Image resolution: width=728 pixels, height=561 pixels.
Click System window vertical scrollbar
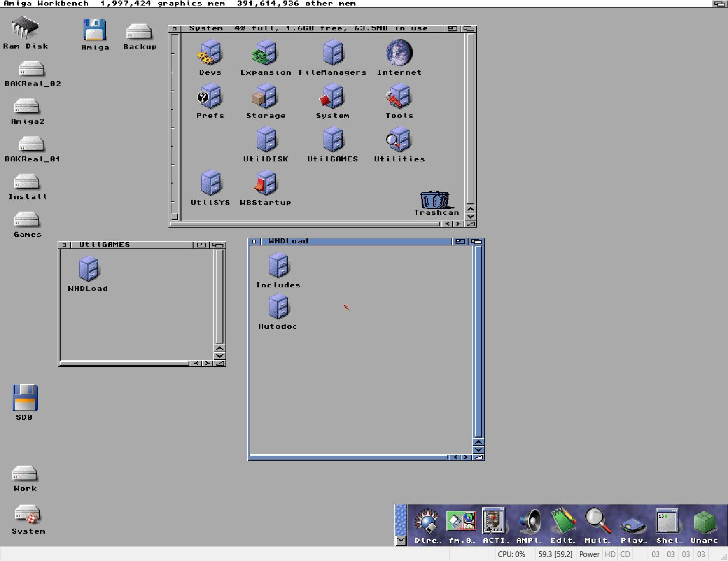(x=471, y=119)
